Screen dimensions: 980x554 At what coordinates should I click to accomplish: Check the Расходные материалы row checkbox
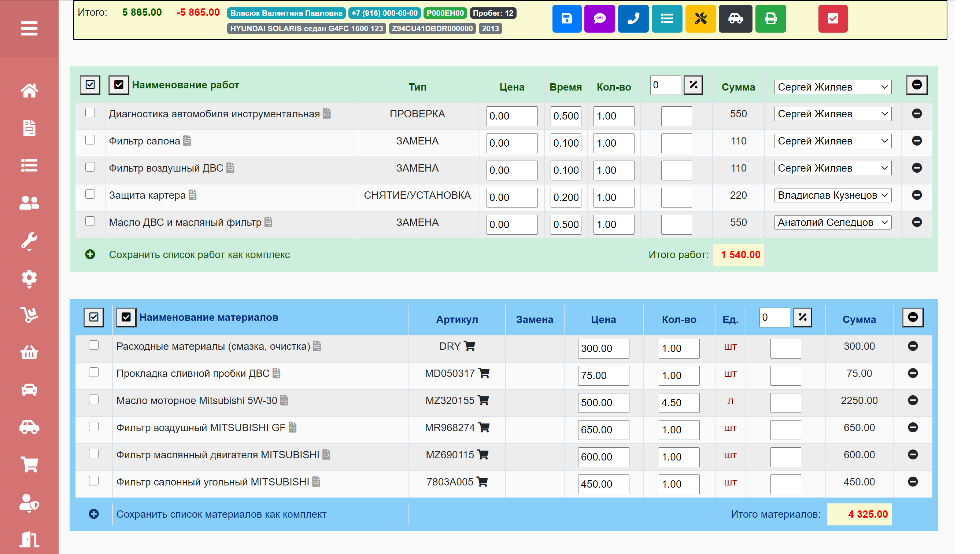[x=93, y=345]
